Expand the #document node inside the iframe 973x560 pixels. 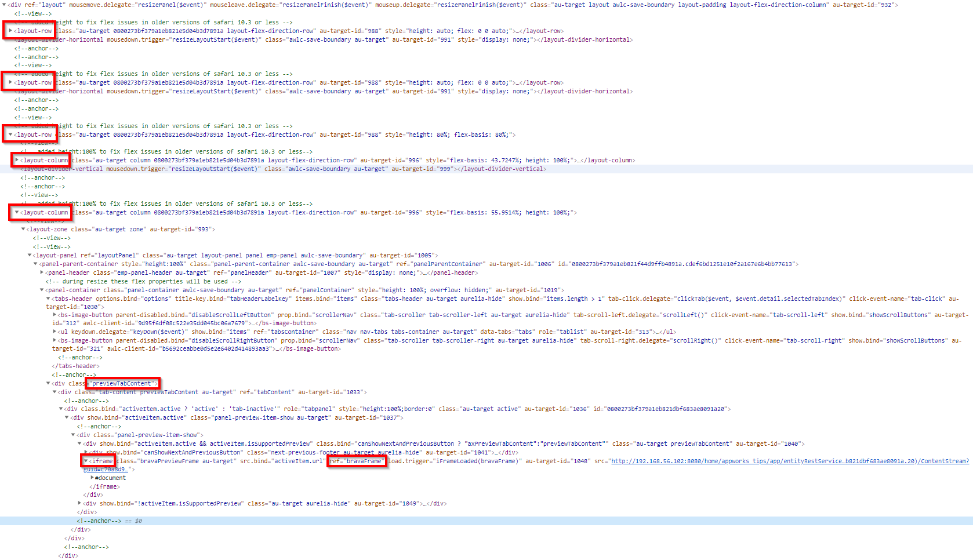coord(92,478)
